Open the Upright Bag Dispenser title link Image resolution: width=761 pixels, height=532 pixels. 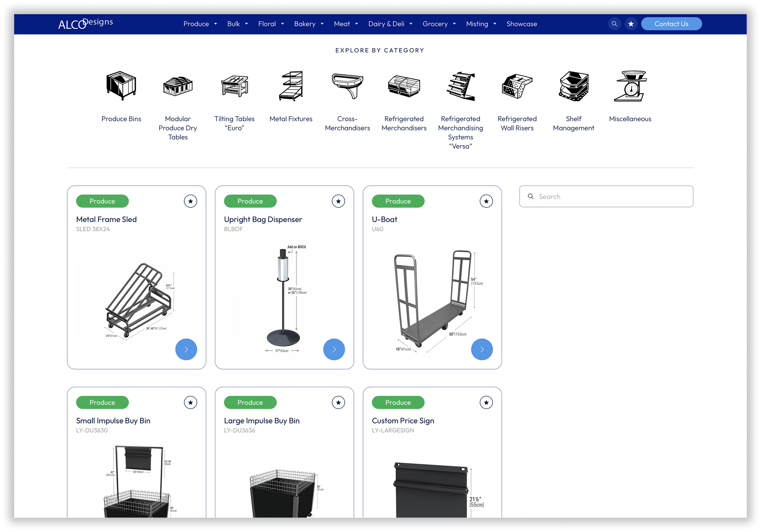(263, 220)
